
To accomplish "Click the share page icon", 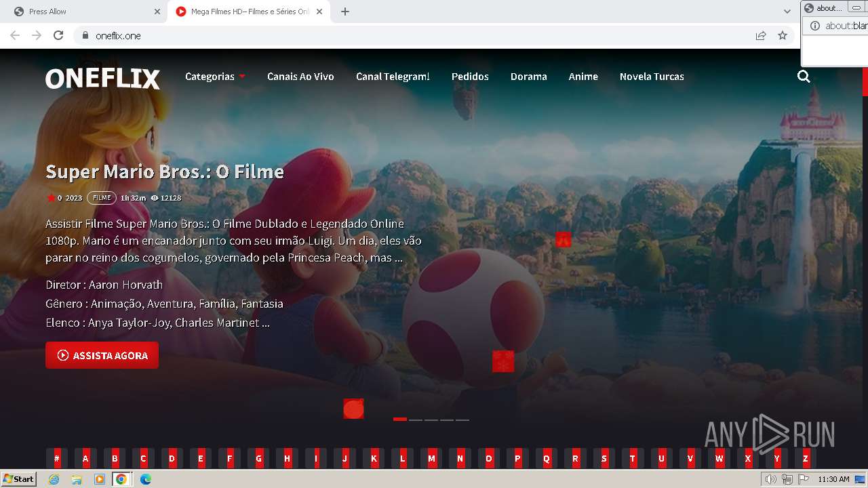I will point(761,35).
